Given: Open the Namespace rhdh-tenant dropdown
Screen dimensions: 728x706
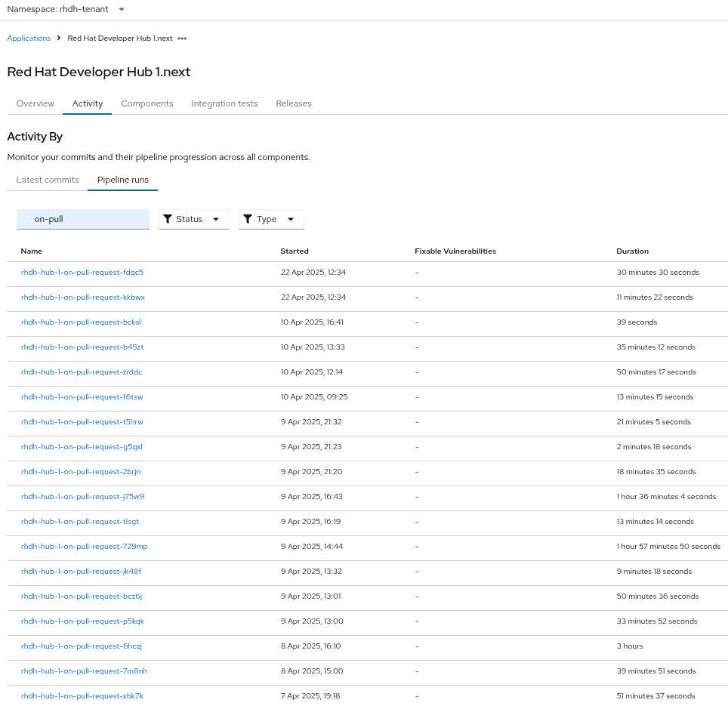Looking at the screenshot, I should tap(66, 9).
